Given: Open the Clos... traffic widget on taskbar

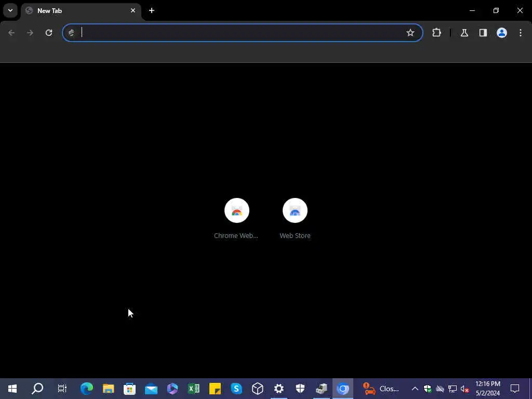Looking at the screenshot, I should 381,389.
